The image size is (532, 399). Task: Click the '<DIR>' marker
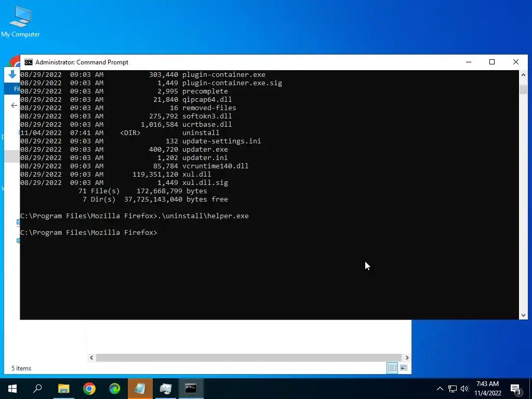(x=130, y=133)
